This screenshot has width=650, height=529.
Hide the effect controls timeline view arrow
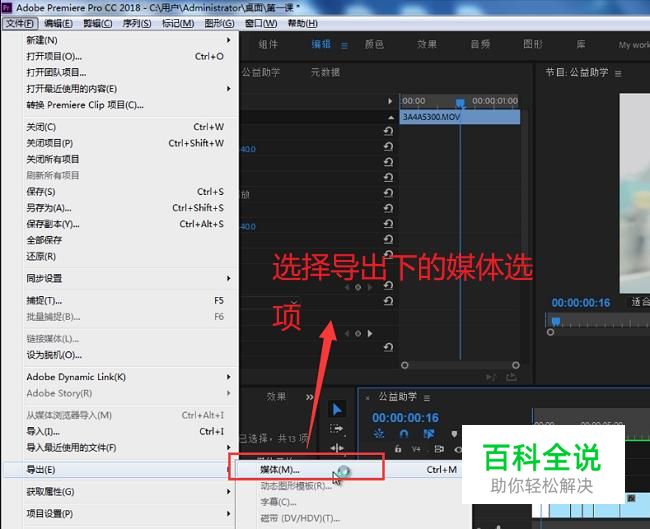(390, 101)
